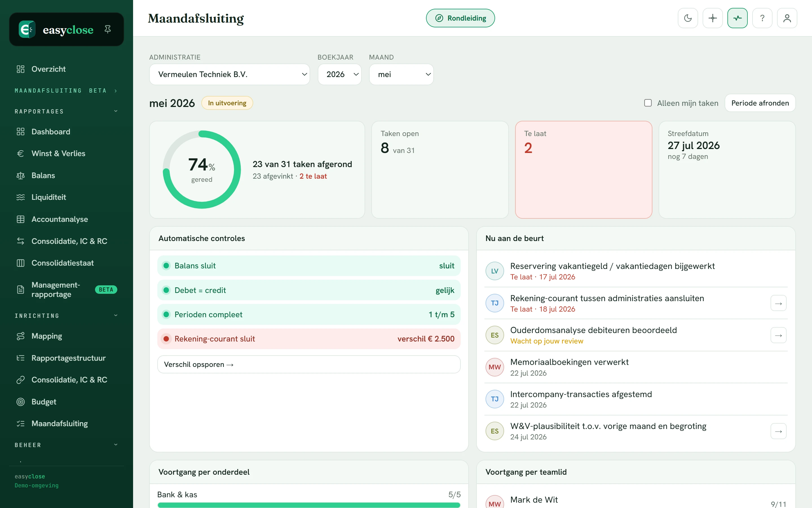This screenshot has width=812, height=508.
Task: Open arrow for Rekening-courant tussen administraties task
Action: point(778,303)
